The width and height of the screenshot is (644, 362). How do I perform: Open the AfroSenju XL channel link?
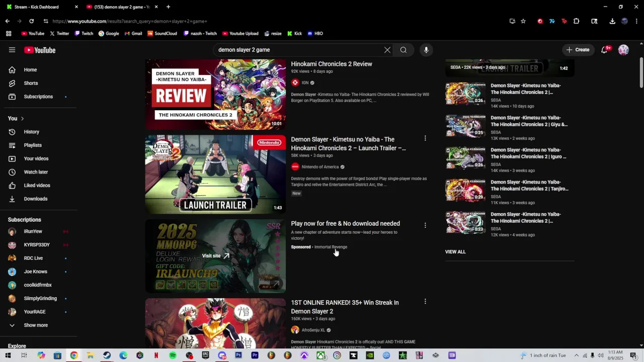click(x=313, y=330)
